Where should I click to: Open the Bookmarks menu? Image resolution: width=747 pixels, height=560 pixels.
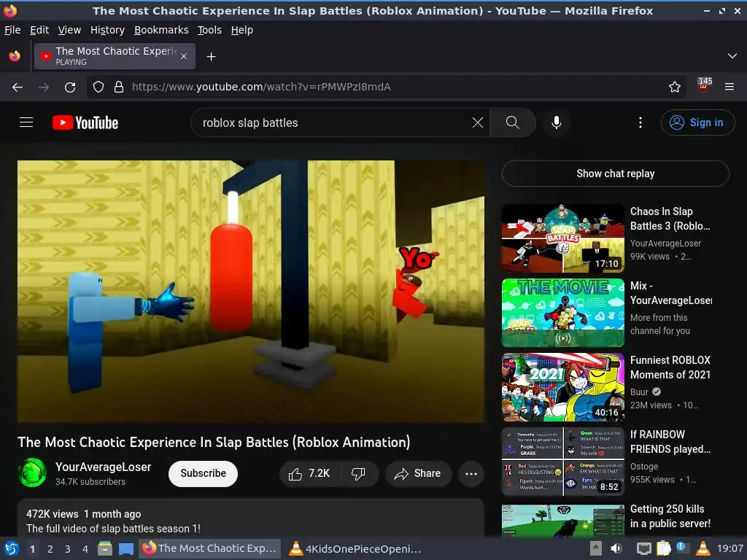[161, 30]
